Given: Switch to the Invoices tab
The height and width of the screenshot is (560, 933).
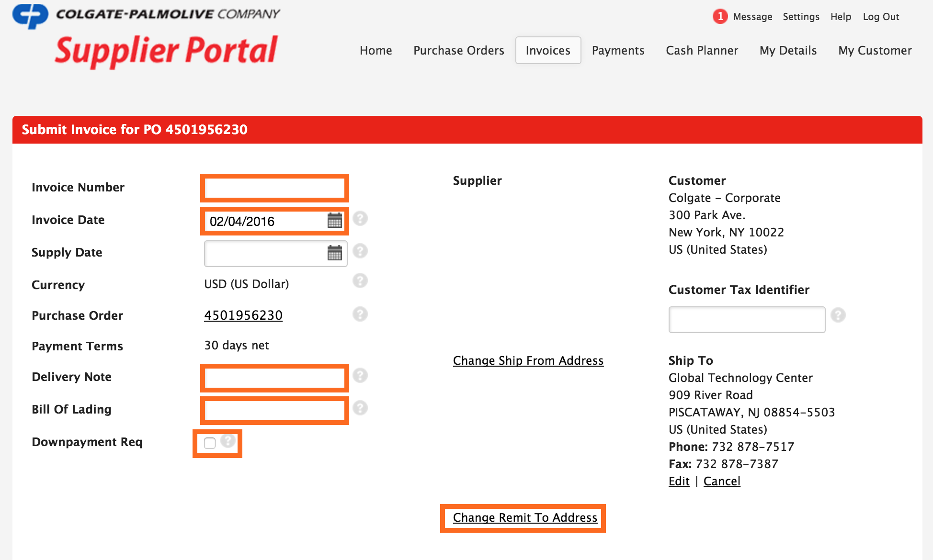Looking at the screenshot, I should pyautogui.click(x=547, y=50).
